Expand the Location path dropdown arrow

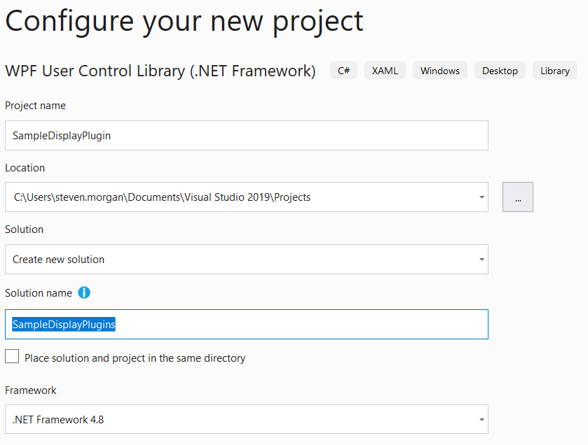[x=482, y=197]
